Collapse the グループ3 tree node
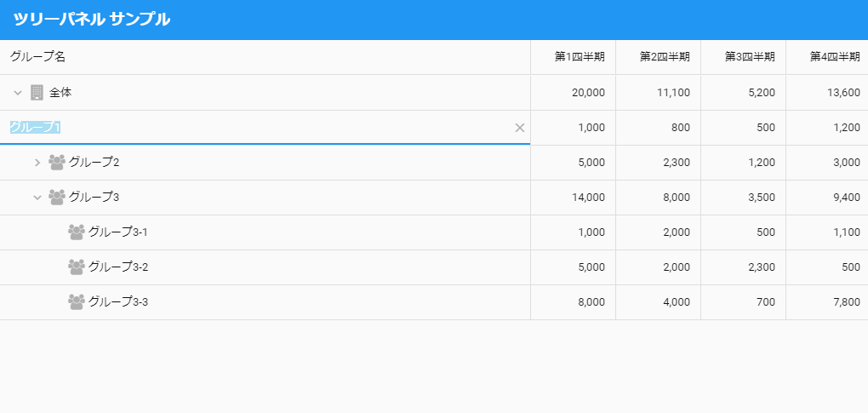Screen dimensions: 868x413 point(37,197)
